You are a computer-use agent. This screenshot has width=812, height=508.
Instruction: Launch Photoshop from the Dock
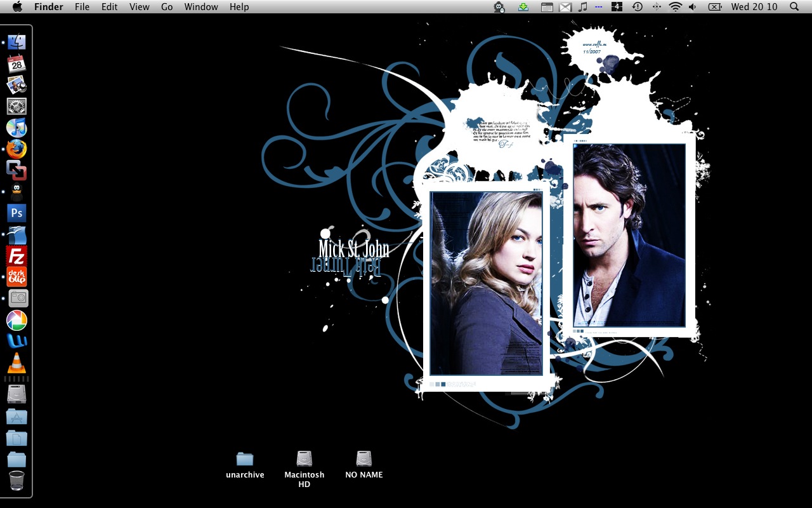pos(16,213)
